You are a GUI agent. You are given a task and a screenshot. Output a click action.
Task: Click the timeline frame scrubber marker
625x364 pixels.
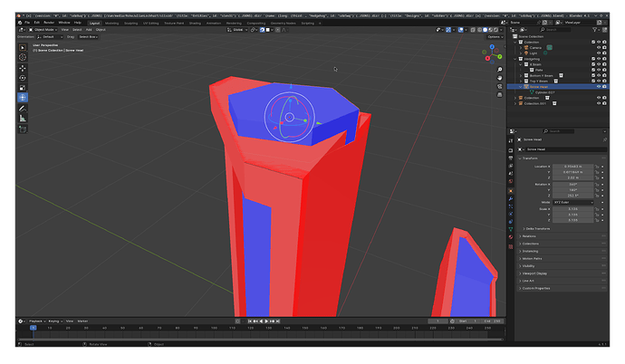pyautogui.click(x=34, y=328)
